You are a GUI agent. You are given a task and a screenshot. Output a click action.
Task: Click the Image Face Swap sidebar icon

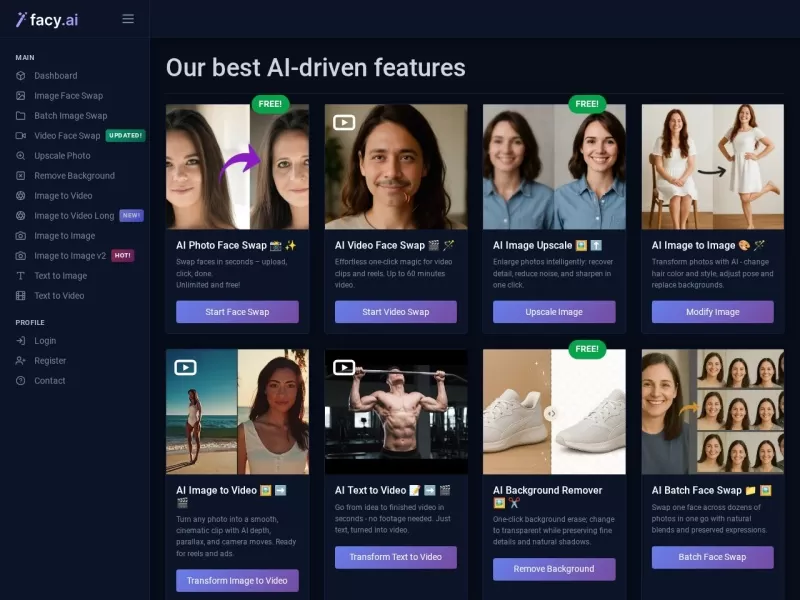click(20, 95)
